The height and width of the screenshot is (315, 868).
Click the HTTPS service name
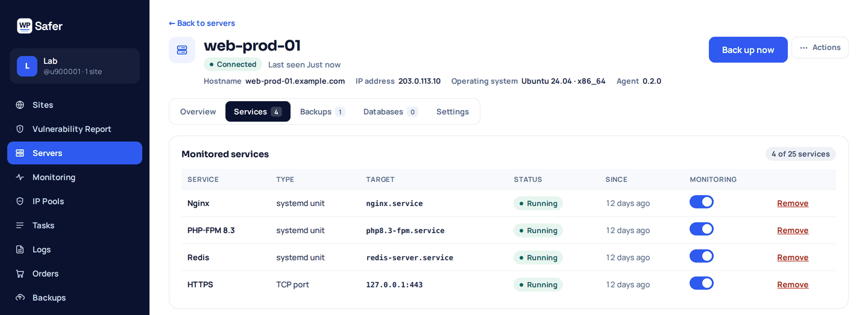click(x=200, y=285)
